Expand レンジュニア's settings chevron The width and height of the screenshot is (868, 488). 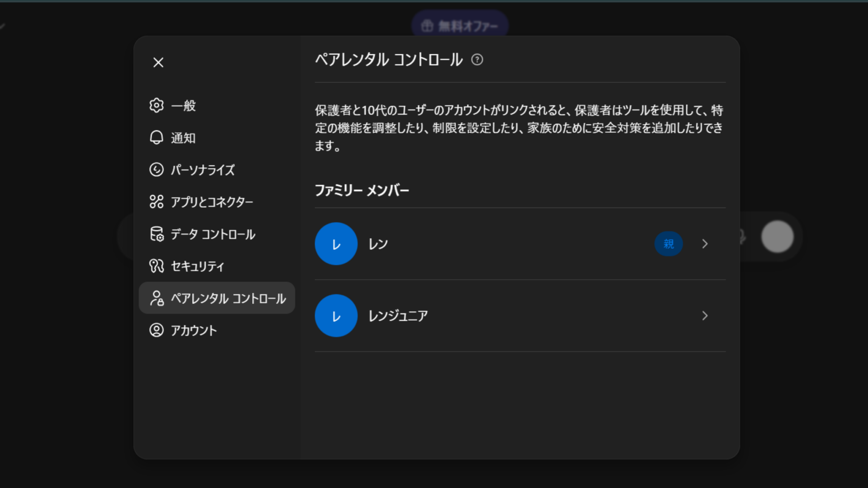click(x=704, y=316)
